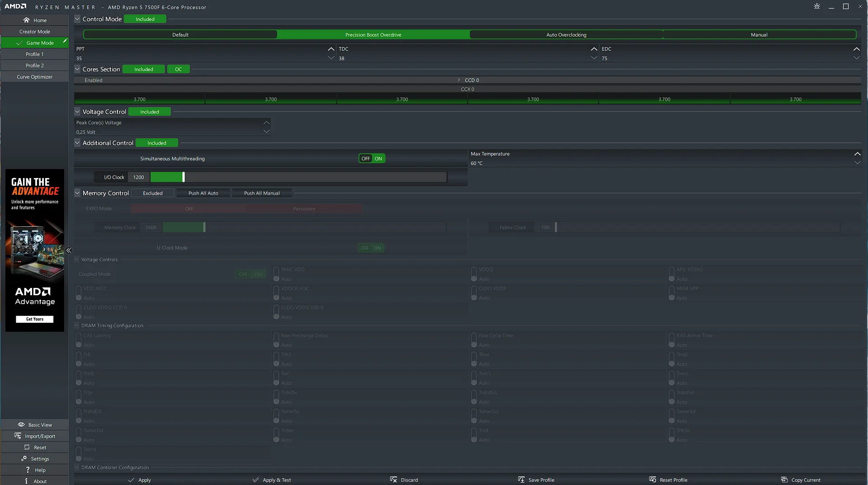This screenshot has height=485, width=868.
Task: Click the Apply checkmark icon
Action: [x=131, y=480]
